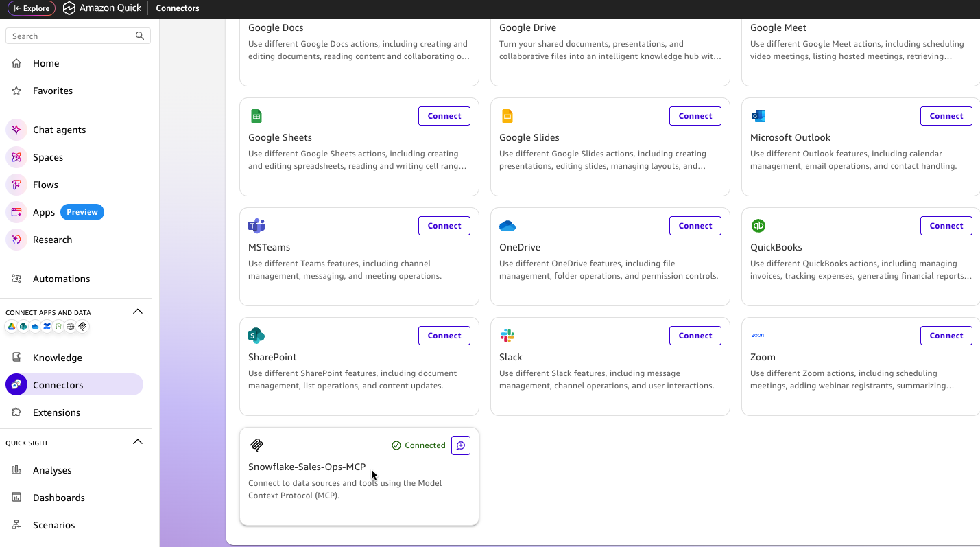Click the Favorites star icon
Screen dimensions: 980x547
(16, 91)
